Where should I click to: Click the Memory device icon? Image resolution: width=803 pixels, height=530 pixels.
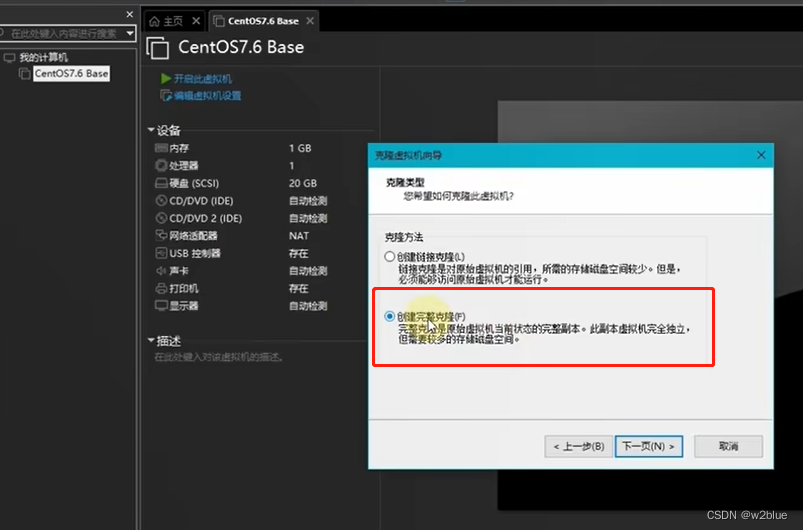pos(161,148)
